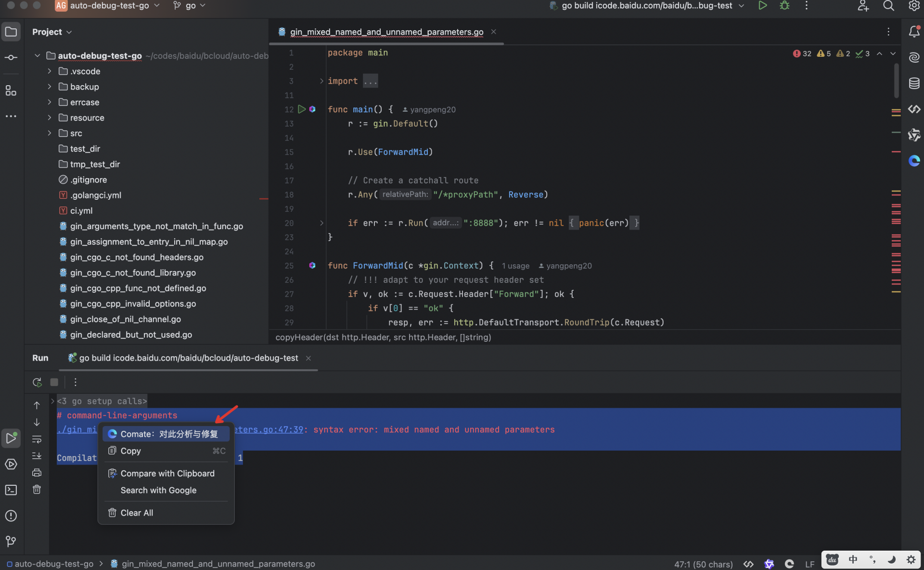924x570 pixels.
Task: Expand the backup folder
Action: pos(49,87)
